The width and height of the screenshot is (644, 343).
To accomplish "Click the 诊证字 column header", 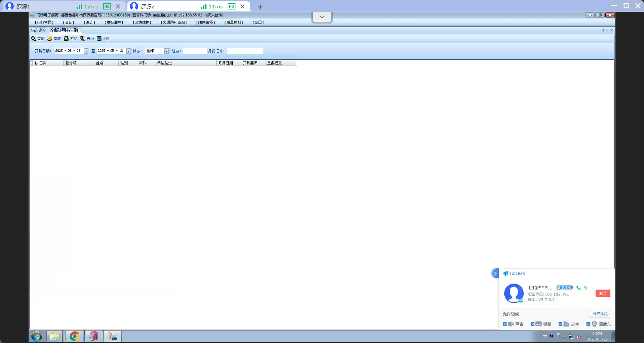I will click(x=48, y=63).
